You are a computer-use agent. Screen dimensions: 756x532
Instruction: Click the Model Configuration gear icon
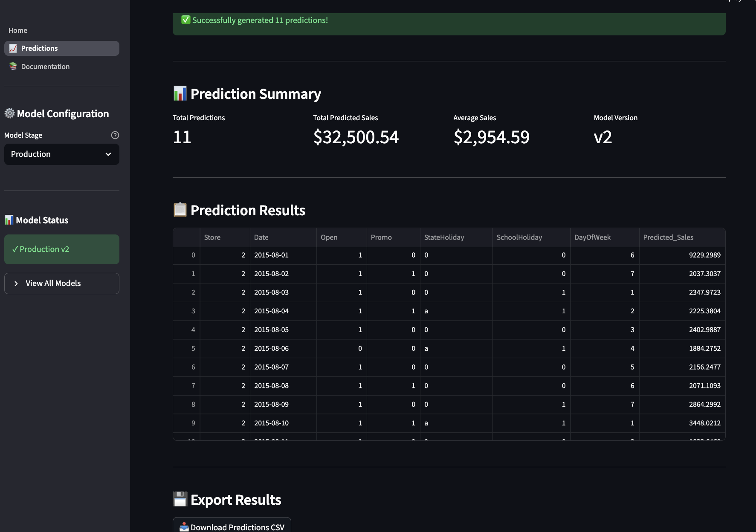9,113
